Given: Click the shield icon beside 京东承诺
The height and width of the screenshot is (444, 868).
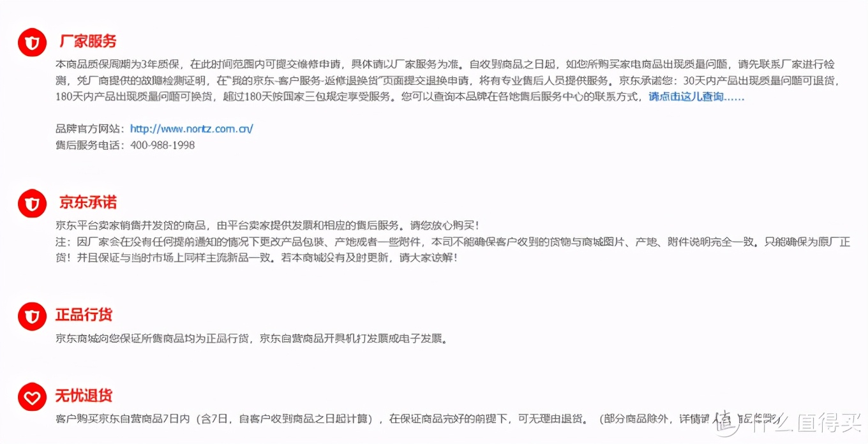Looking at the screenshot, I should 32,204.
